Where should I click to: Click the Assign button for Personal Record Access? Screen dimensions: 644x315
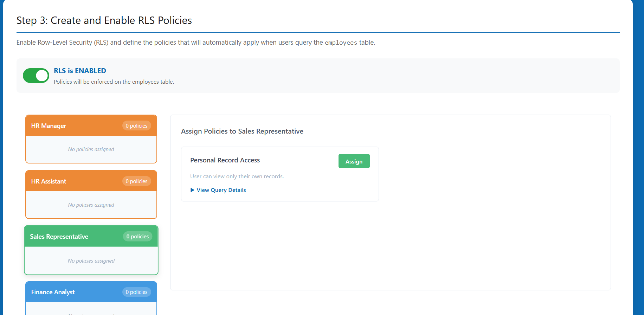coord(354,161)
